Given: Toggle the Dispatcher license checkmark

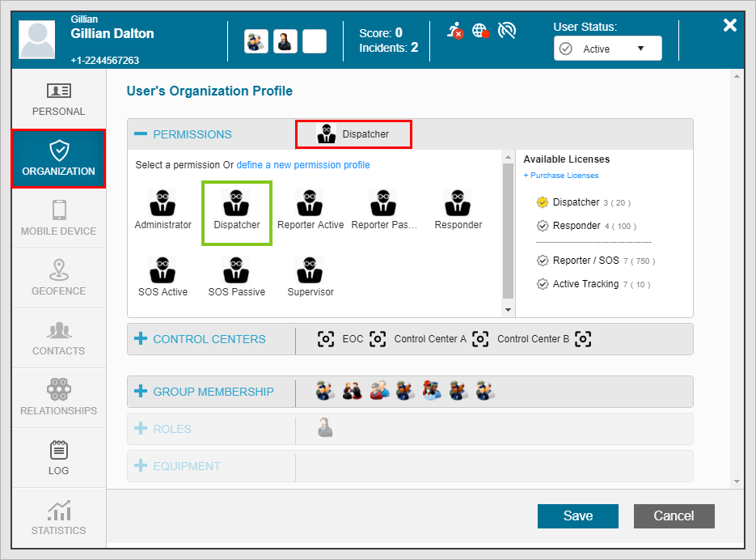Looking at the screenshot, I should pyautogui.click(x=543, y=202).
